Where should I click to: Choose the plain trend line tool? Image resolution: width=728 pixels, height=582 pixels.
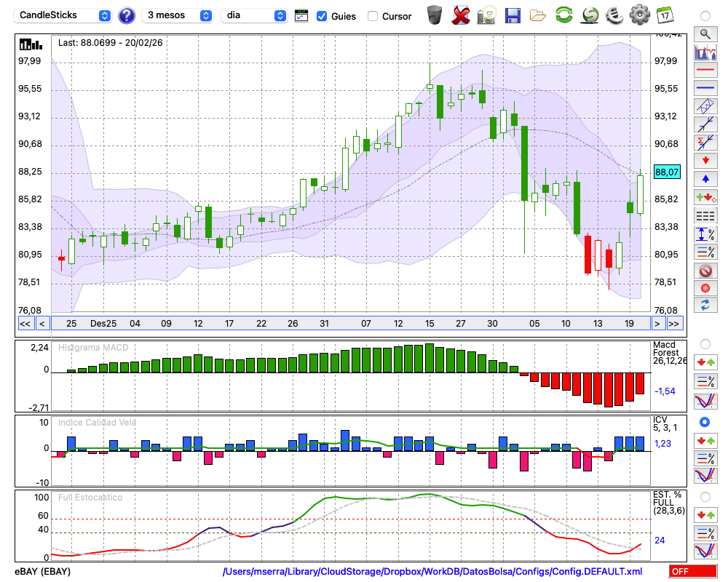coord(705,124)
